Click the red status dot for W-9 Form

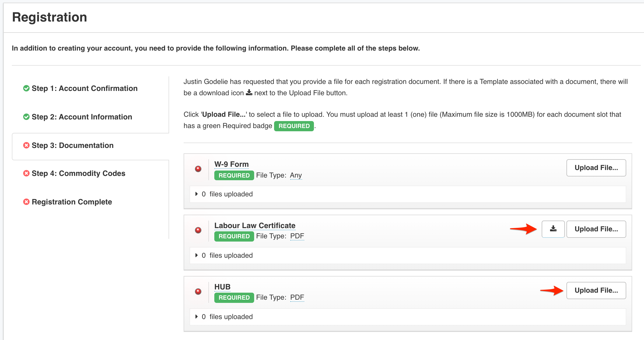tap(198, 169)
